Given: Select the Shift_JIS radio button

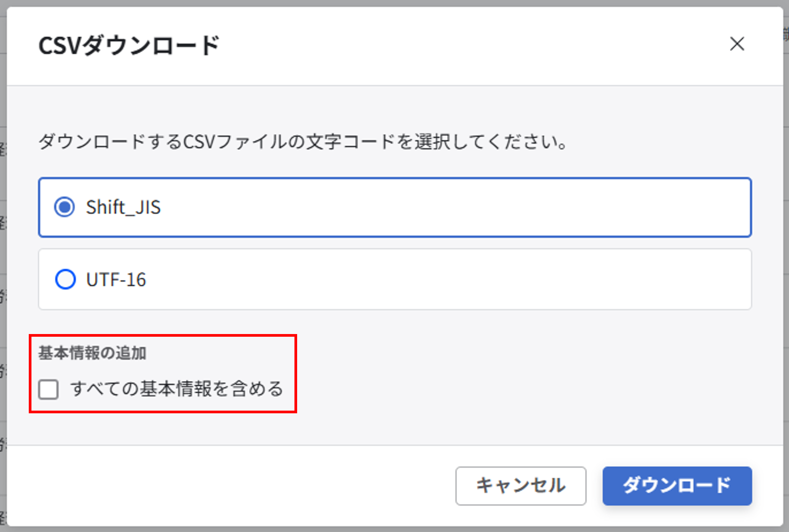Looking at the screenshot, I should [x=64, y=207].
